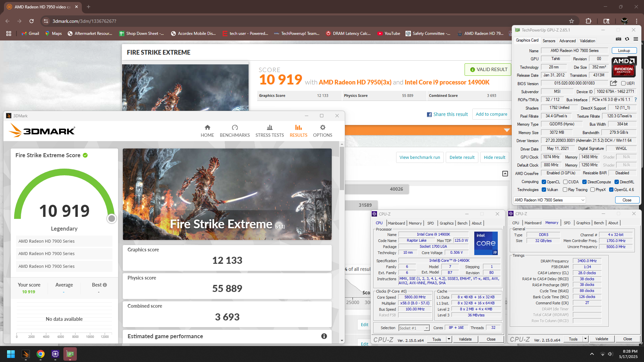Viewport: 644px width, 362px height.
Task: Click the GPU-Z icon on the taskbar
Action: tap(70, 354)
